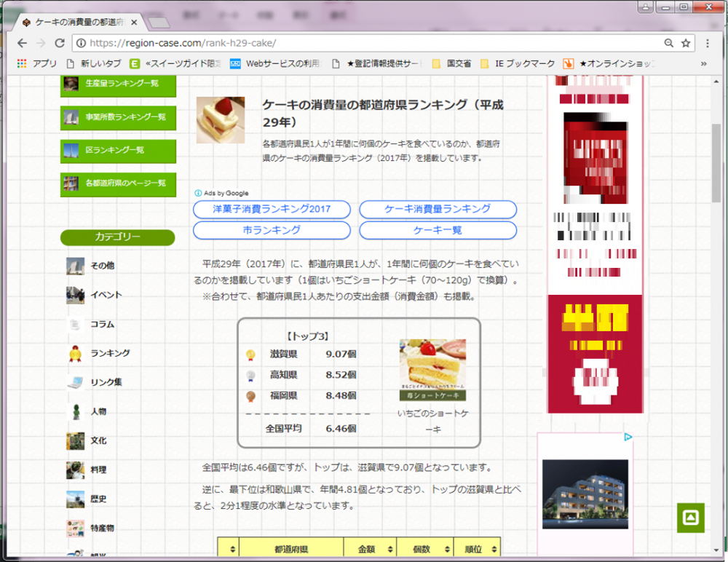Reload the page with the refresh icon
The height and width of the screenshot is (562, 728).
tap(60, 43)
